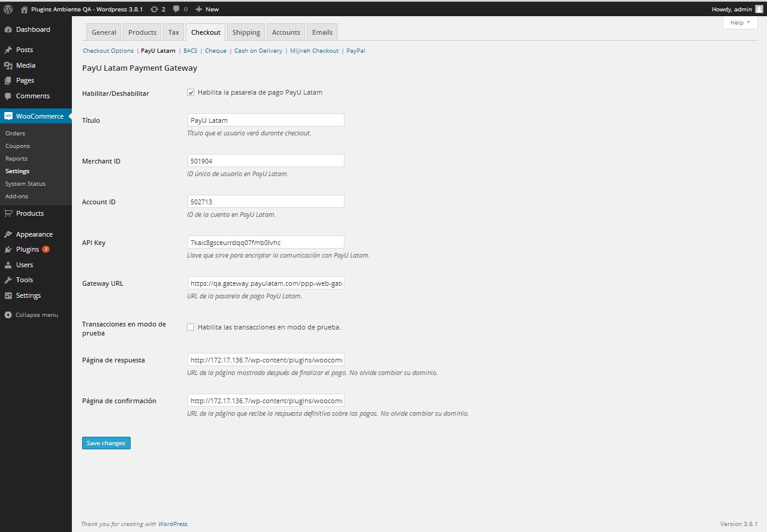Viewport: 767px width, 532px height.
Task: Click the API Key input field
Action: click(x=266, y=242)
